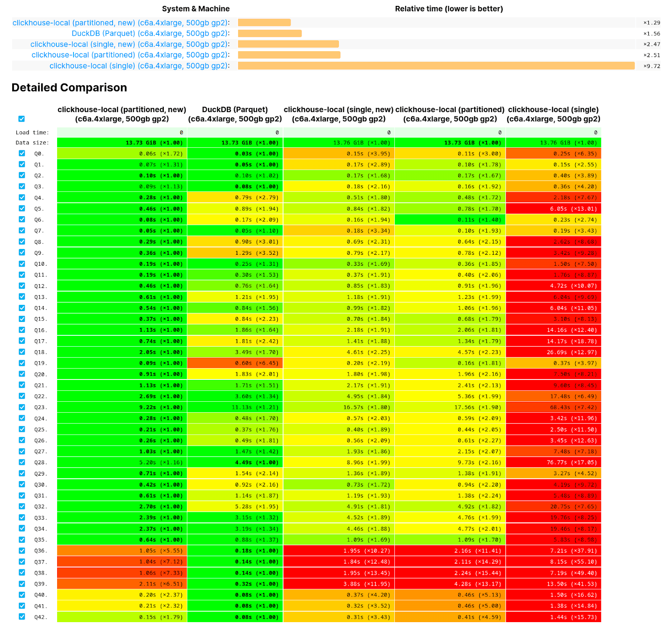Toggle the Q17 query checkbox
Viewport: 672px width, 628px height.
(x=22, y=341)
